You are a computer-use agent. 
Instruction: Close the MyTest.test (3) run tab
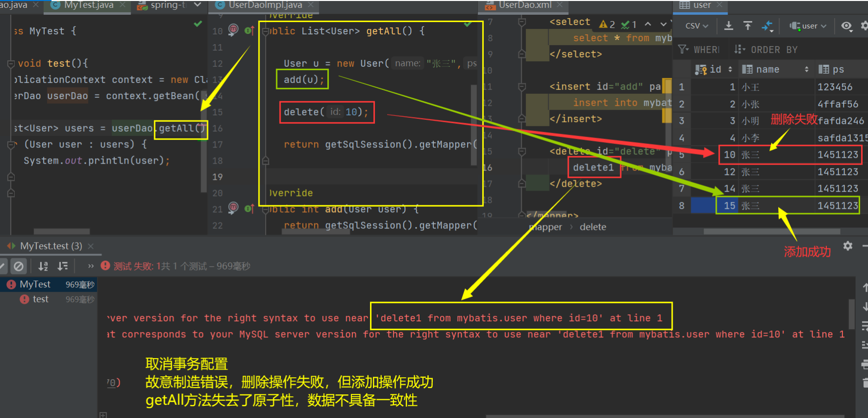click(x=91, y=246)
